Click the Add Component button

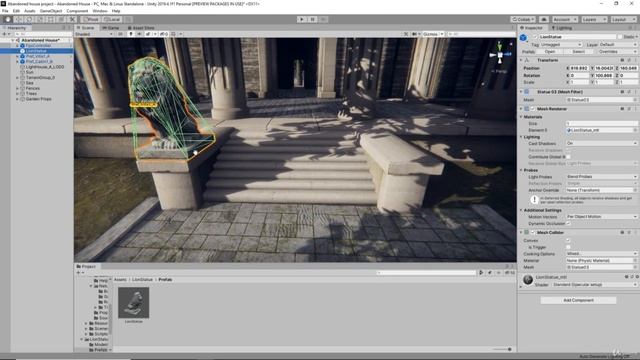pos(578,300)
